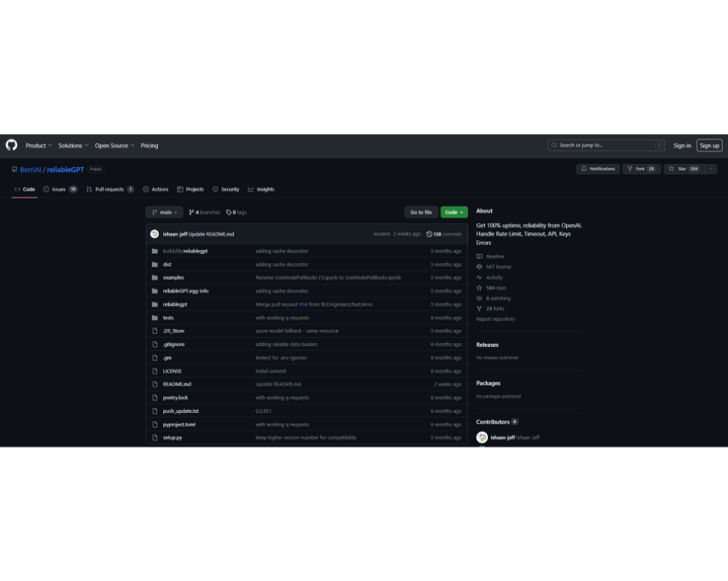
Task: Switch to the Pull requests tab
Action: [110, 190]
